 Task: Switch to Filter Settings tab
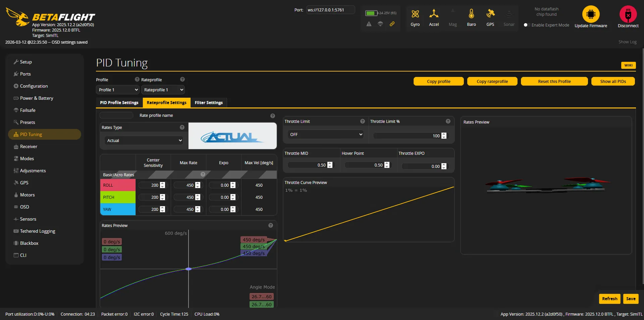209,103
